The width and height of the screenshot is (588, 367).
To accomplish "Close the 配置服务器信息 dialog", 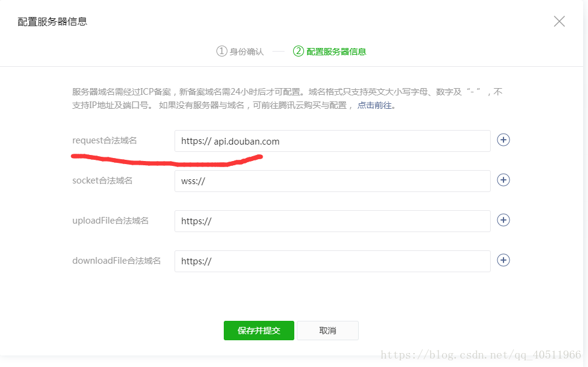I will coord(559,21).
